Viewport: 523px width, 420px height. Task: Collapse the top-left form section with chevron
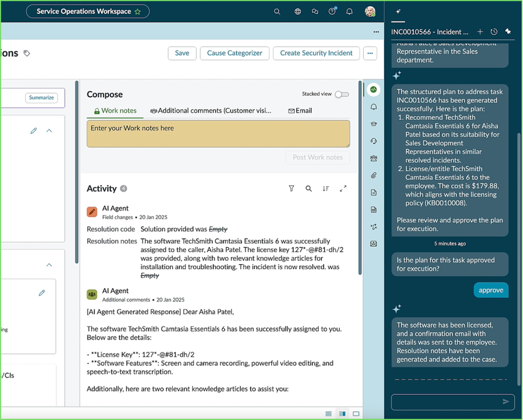pyautogui.click(x=49, y=130)
